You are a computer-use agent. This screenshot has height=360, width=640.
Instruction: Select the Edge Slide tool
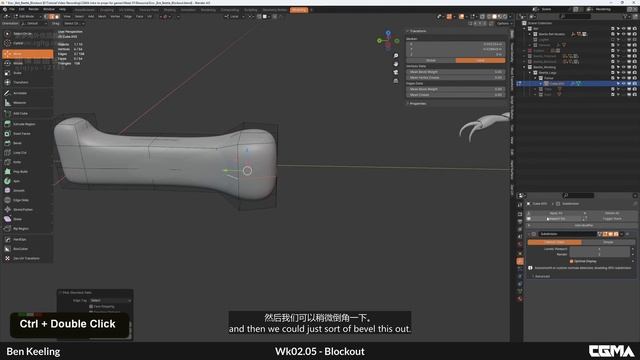(27, 200)
